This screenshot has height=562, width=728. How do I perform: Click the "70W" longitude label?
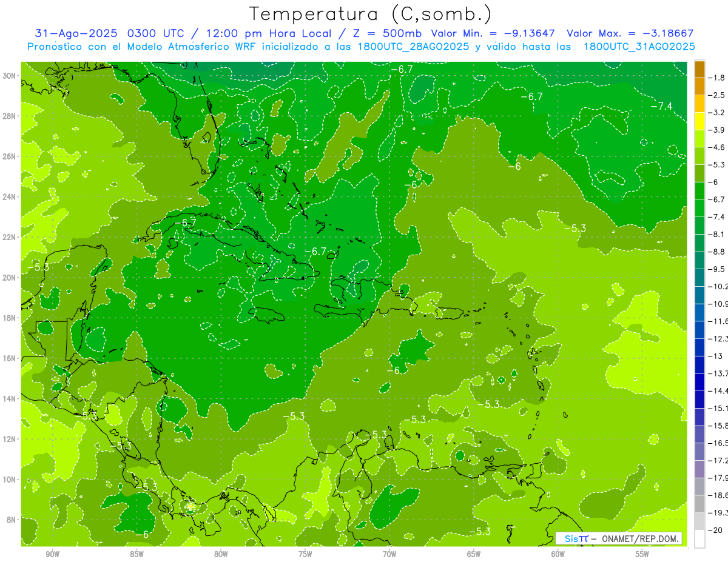tap(389, 555)
